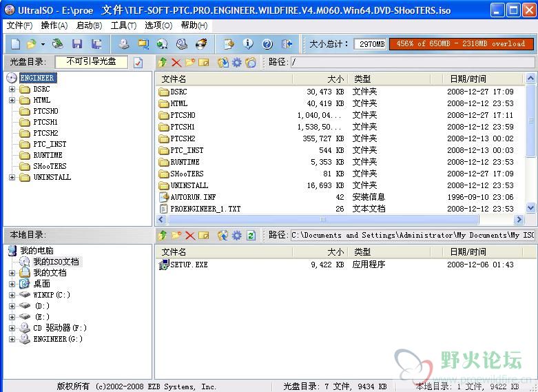Click the Save floppy disk icon
Screen dimensions: 538x392
tap(77, 44)
